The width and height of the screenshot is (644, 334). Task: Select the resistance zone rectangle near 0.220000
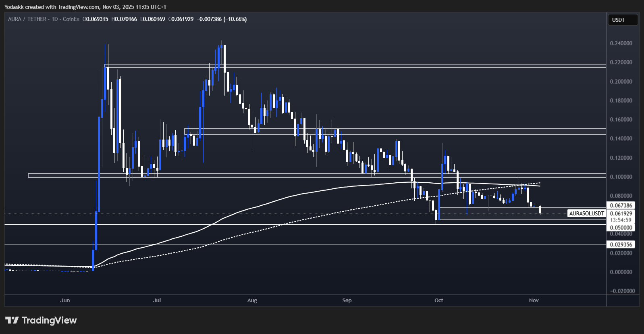[x=355, y=65]
